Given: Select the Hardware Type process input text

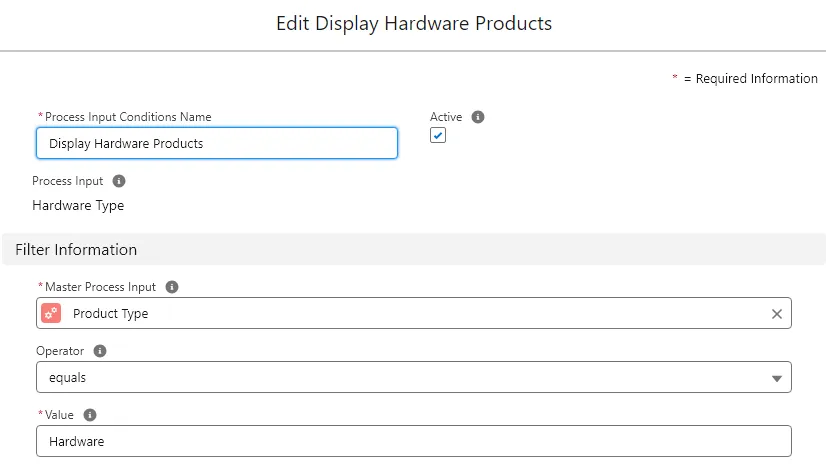Looking at the screenshot, I should (x=79, y=206).
